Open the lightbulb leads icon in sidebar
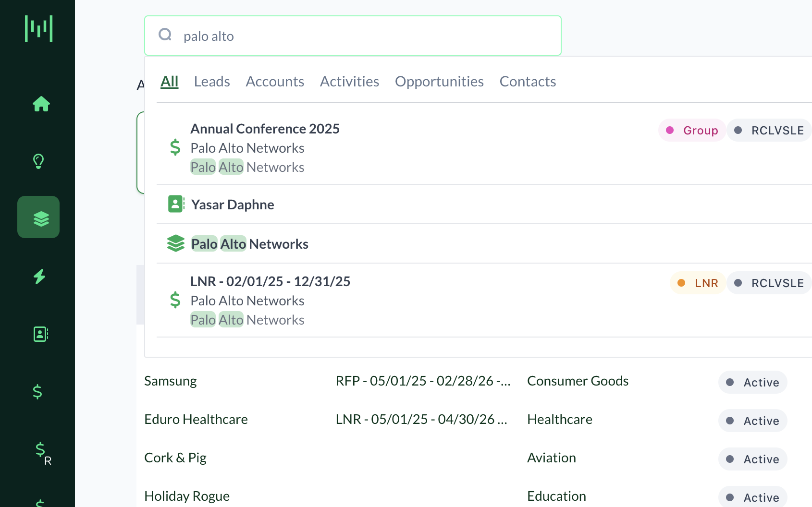The height and width of the screenshot is (507, 812). point(38,161)
